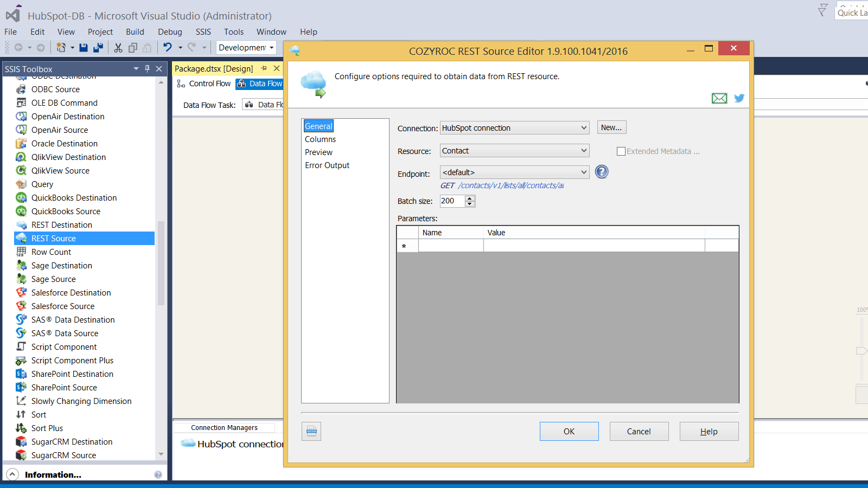Increase the Batch size value with the up arrow
The width and height of the screenshot is (868, 488).
coord(470,198)
